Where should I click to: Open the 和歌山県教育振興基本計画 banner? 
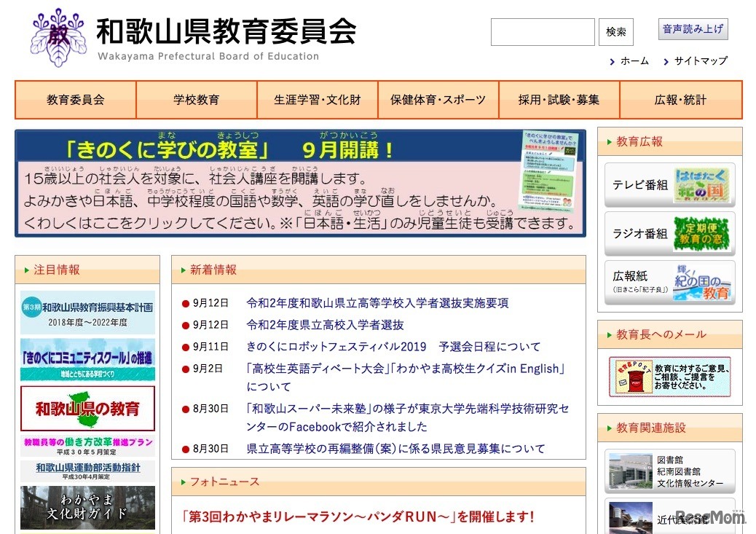coord(87,312)
